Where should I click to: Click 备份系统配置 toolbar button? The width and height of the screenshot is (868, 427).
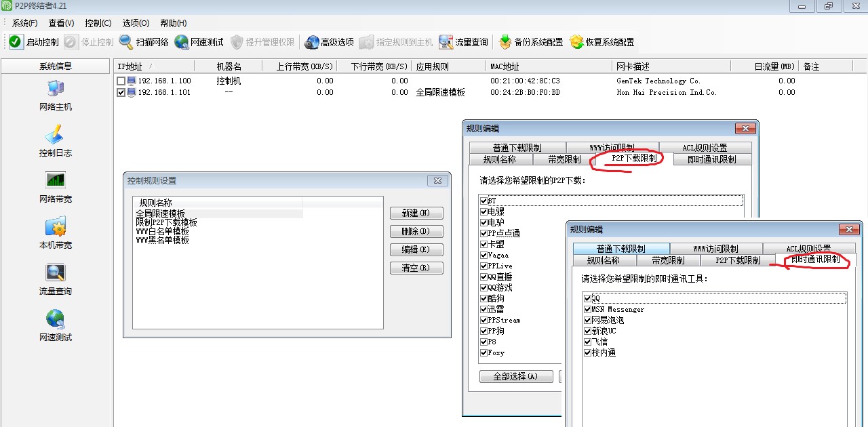(x=531, y=42)
